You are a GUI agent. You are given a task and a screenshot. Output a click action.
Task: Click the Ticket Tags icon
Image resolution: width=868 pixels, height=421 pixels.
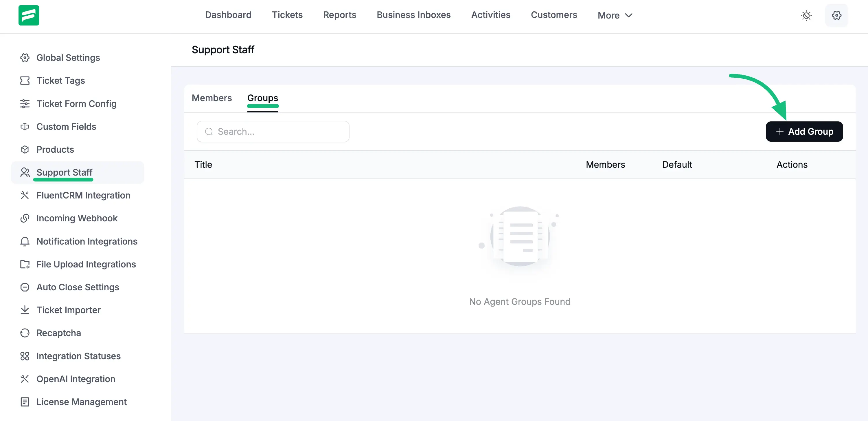coord(25,81)
